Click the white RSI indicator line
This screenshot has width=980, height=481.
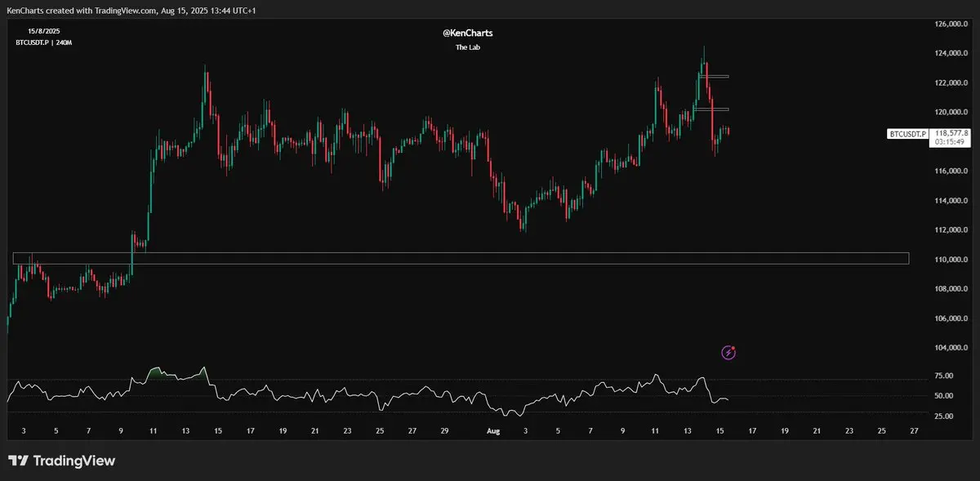tap(367, 392)
